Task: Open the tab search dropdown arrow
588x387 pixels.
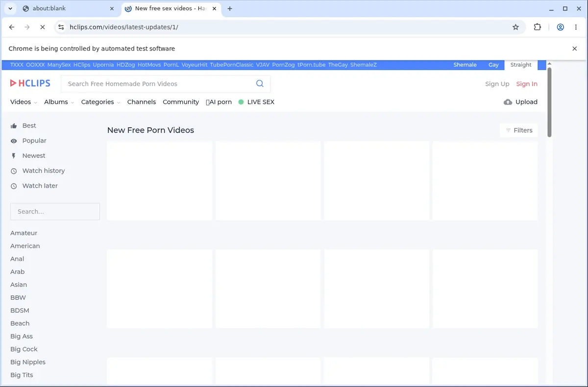Action: click(x=10, y=8)
